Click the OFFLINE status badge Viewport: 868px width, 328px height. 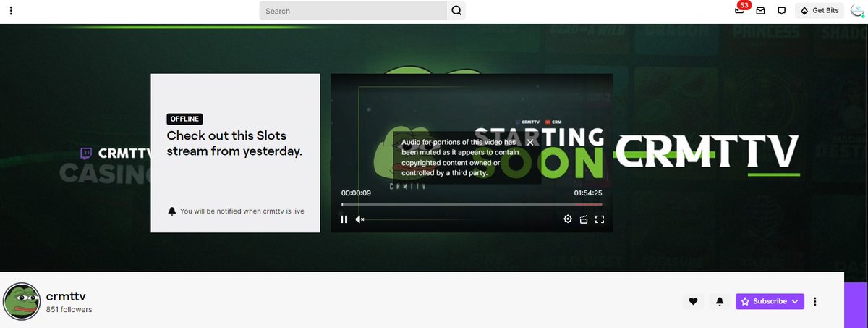pos(184,119)
